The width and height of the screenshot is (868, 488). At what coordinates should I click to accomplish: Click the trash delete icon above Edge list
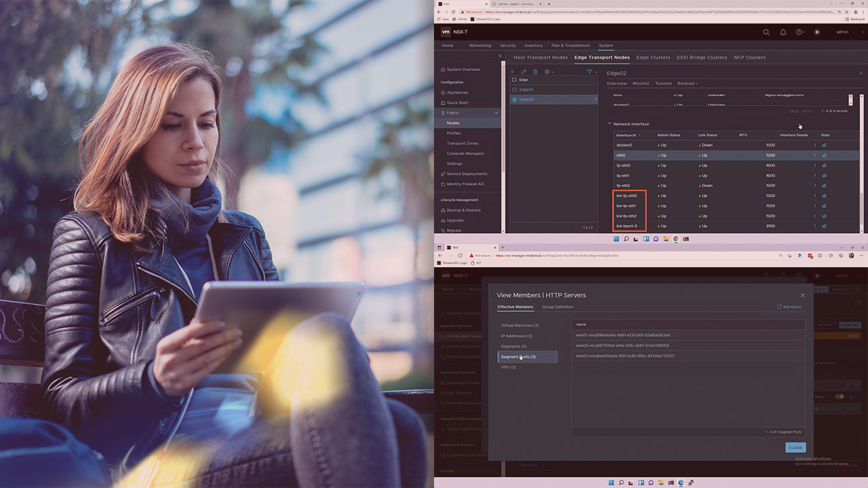(535, 72)
